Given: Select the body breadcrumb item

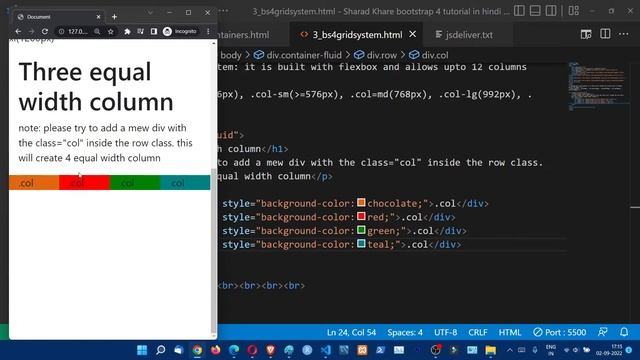Looking at the screenshot, I should [231, 55].
